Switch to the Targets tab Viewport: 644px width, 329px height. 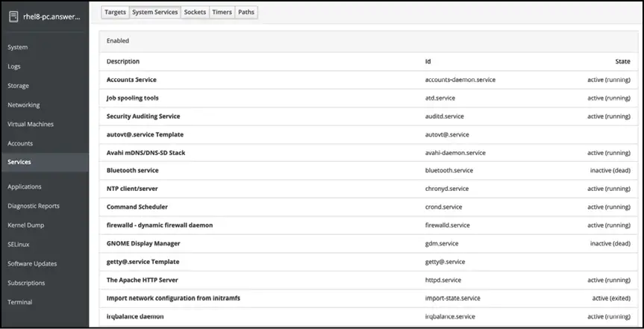click(x=115, y=13)
